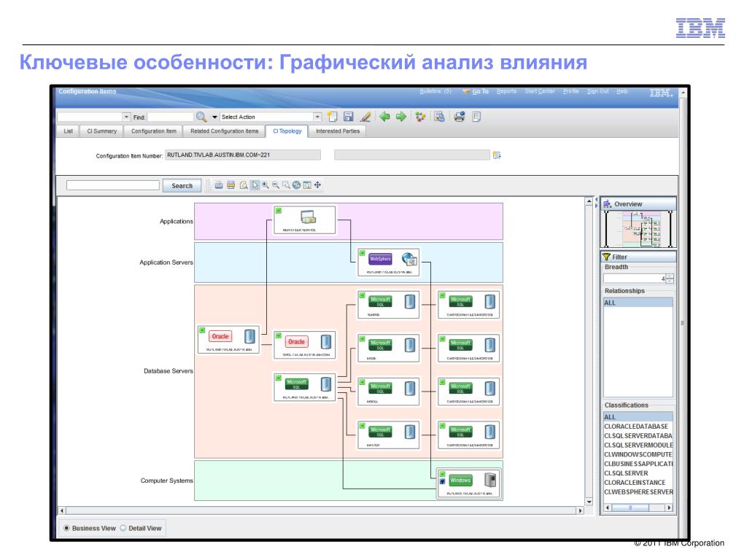747x560 pixels.
Task: Open the Select Action dropdown
Action: [x=317, y=117]
